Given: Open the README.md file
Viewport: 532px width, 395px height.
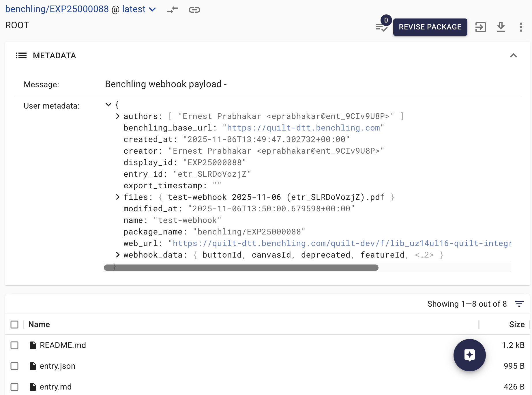Looking at the screenshot, I should [63, 345].
